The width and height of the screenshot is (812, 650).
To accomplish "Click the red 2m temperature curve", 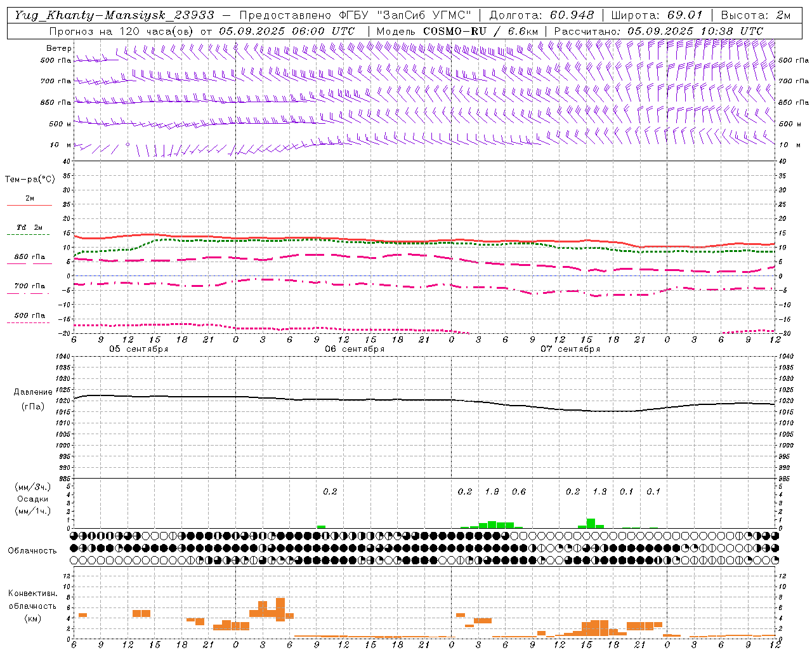I will click(424, 241).
